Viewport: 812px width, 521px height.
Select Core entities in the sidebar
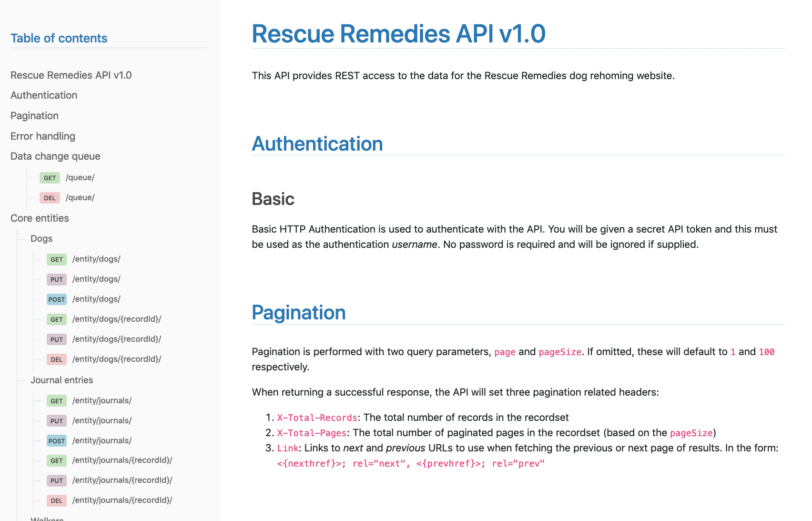pyautogui.click(x=40, y=218)
